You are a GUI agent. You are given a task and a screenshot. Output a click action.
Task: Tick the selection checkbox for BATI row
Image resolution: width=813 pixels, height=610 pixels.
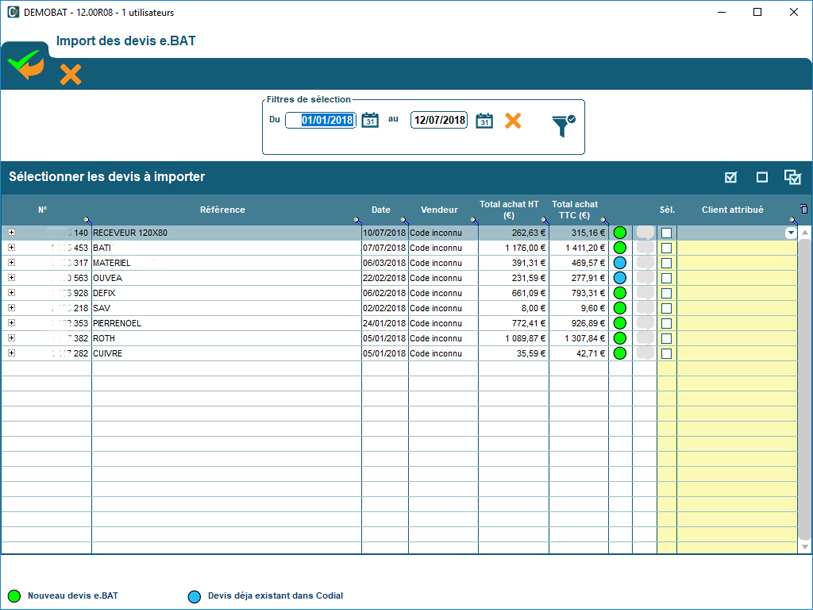coord(666,248)
